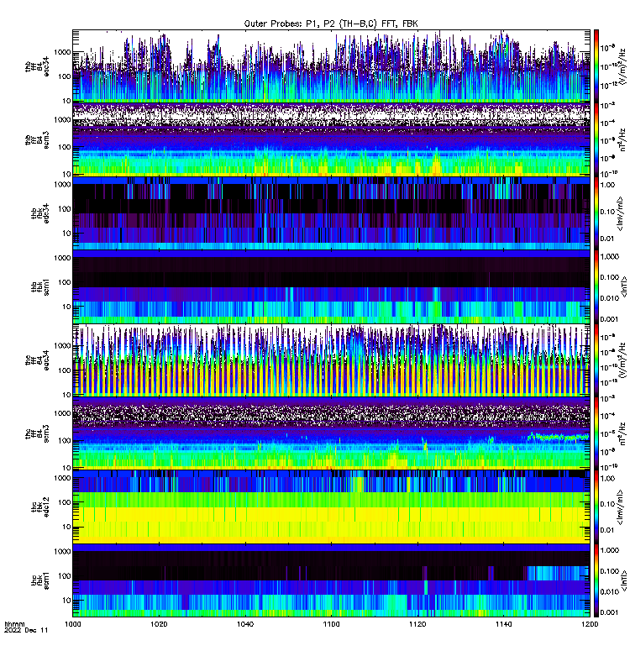The height and width of the screenshot is (672, 630).
Task: Select the thb fbk edc34 panel label
Action: [40, 213]
